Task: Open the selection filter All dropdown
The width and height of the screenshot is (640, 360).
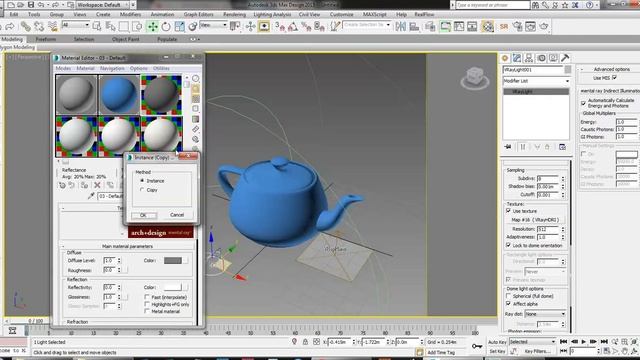Action: pos(75,25)
